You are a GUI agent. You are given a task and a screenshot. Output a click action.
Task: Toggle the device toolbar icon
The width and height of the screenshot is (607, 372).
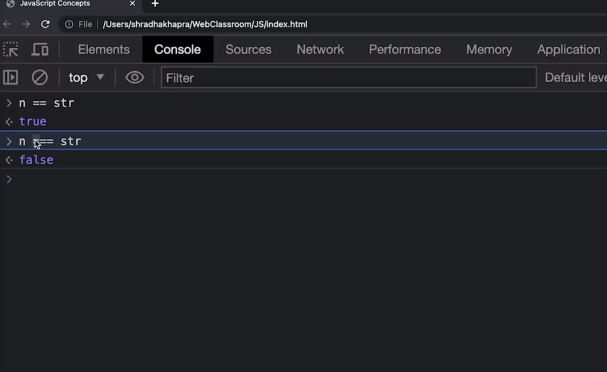click(x=39, y=50)
